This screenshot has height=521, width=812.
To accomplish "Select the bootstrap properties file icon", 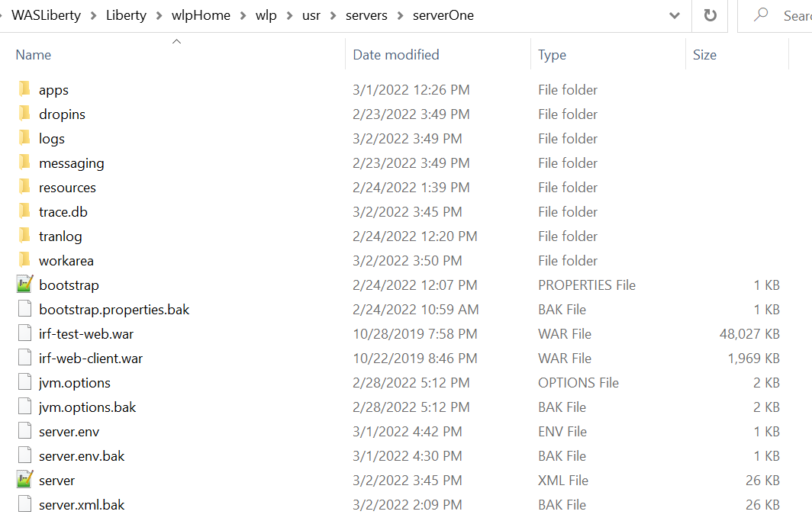I will click(25, 285).
